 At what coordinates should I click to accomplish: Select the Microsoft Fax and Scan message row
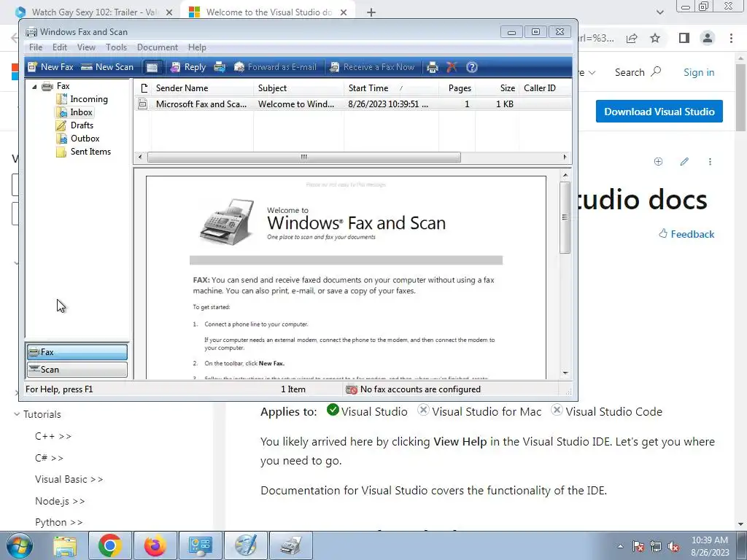click(x=352, y=104)
